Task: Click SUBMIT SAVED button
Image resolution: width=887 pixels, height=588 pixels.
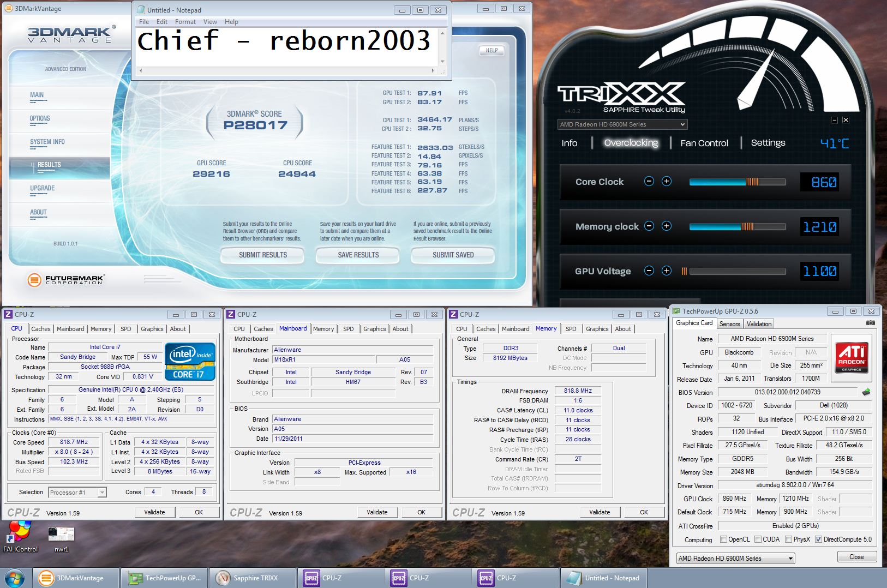Action: tap(453, 255)
